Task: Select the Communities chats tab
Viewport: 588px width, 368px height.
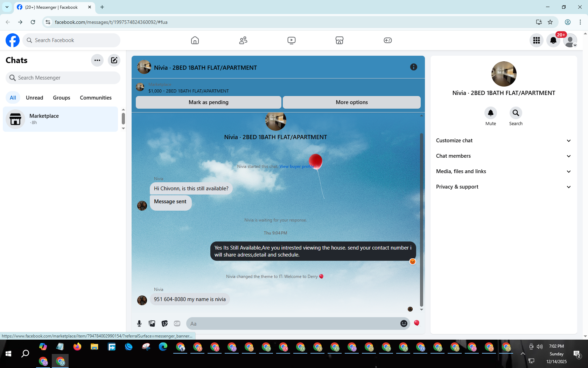Action: tap(96, 98)
